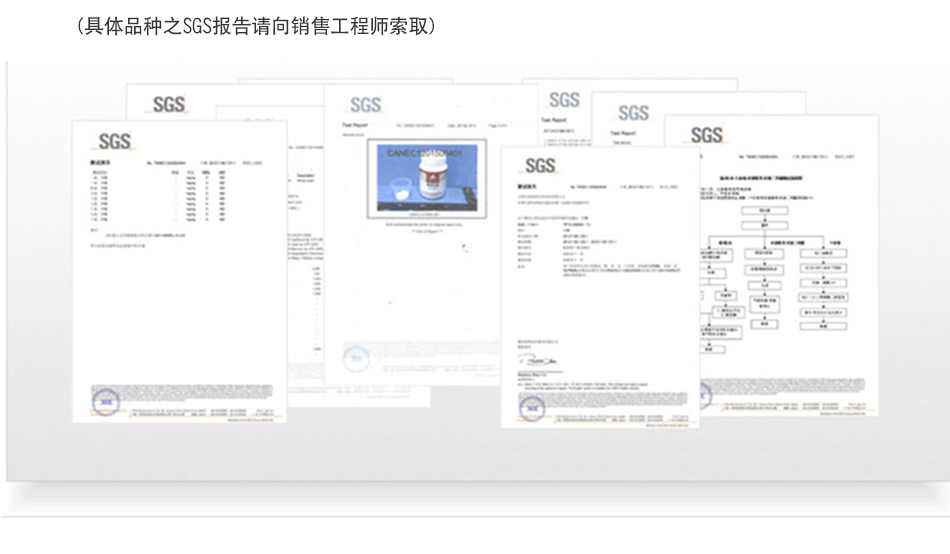Viewport: 950px width, 554px height.
Task: Open the product sample photo thumbnail
Action: pos(426,178)
